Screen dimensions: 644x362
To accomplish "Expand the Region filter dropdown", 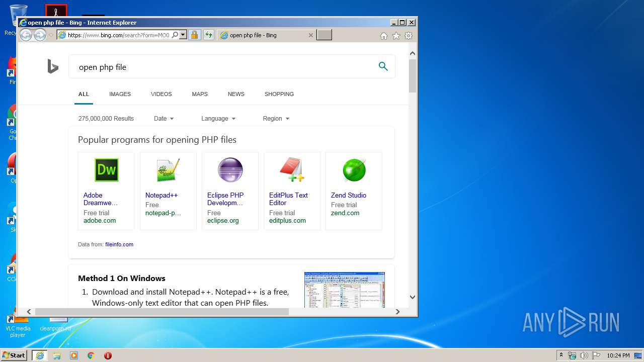I will point(276,119).
